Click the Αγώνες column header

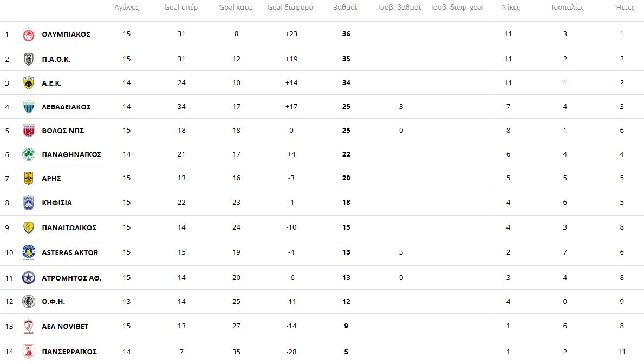[x=127, y=8]
